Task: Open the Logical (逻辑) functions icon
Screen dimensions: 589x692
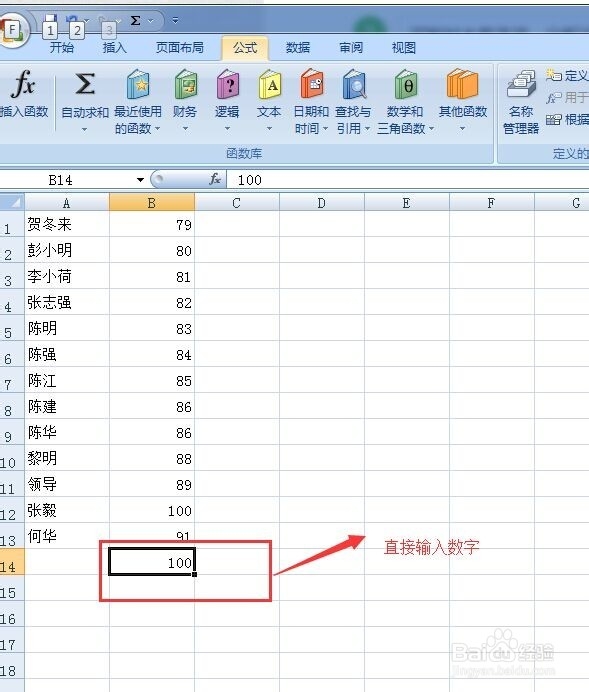Action: [228, 84]
